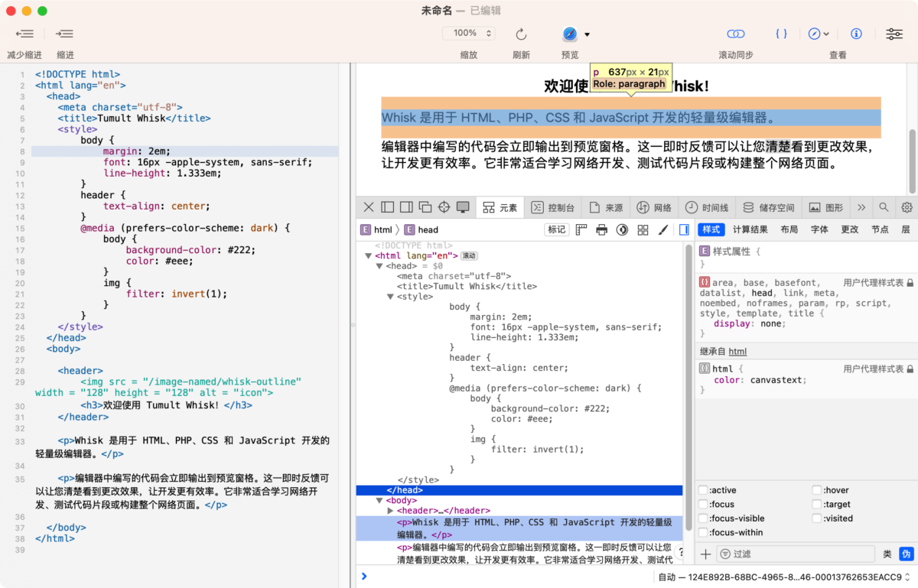
Task: Switch to the 图形 (Graphics) tab
Action: tap(826, 207)
